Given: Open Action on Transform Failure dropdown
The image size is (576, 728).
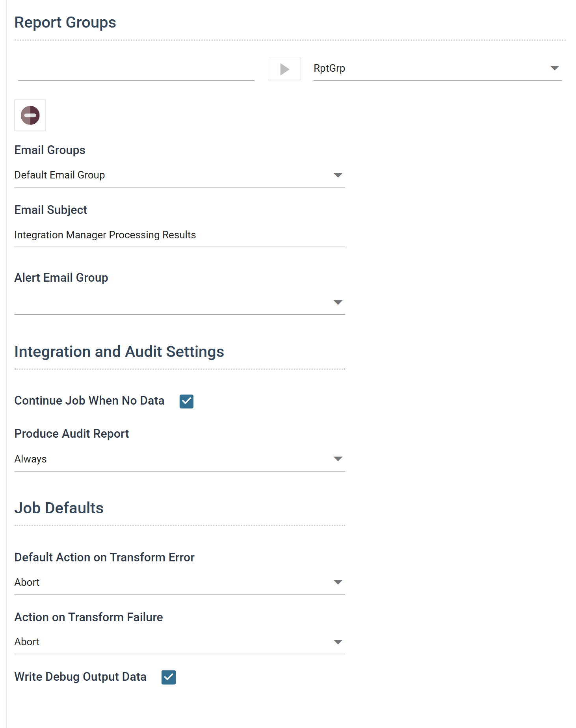Looking at the screenshot, I should [x=180, y=642].
